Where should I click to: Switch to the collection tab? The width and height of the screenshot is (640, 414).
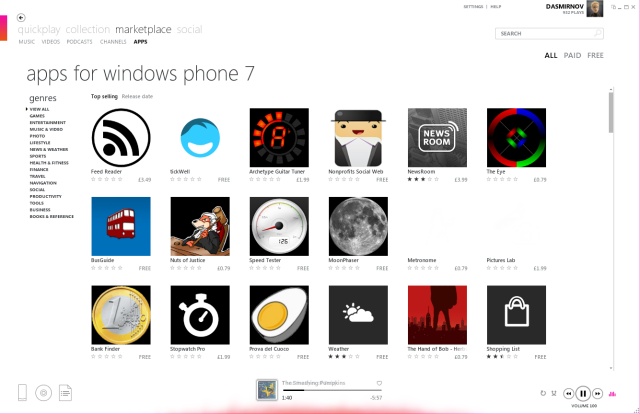(x=88, y=29)
